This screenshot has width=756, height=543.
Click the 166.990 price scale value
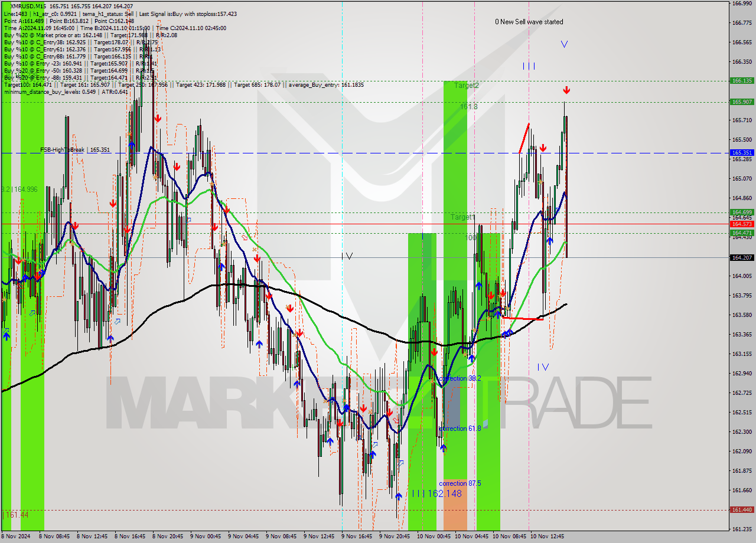point(742,3)
